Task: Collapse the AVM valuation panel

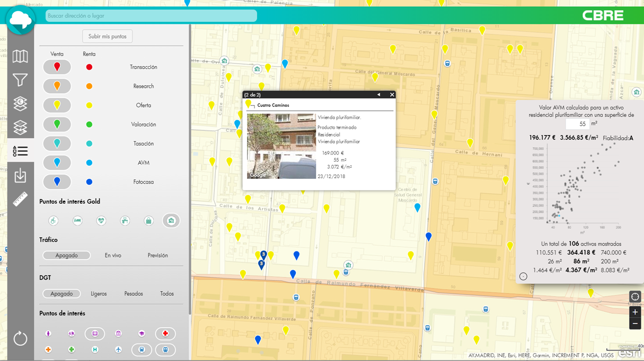Action: [523, 276]
